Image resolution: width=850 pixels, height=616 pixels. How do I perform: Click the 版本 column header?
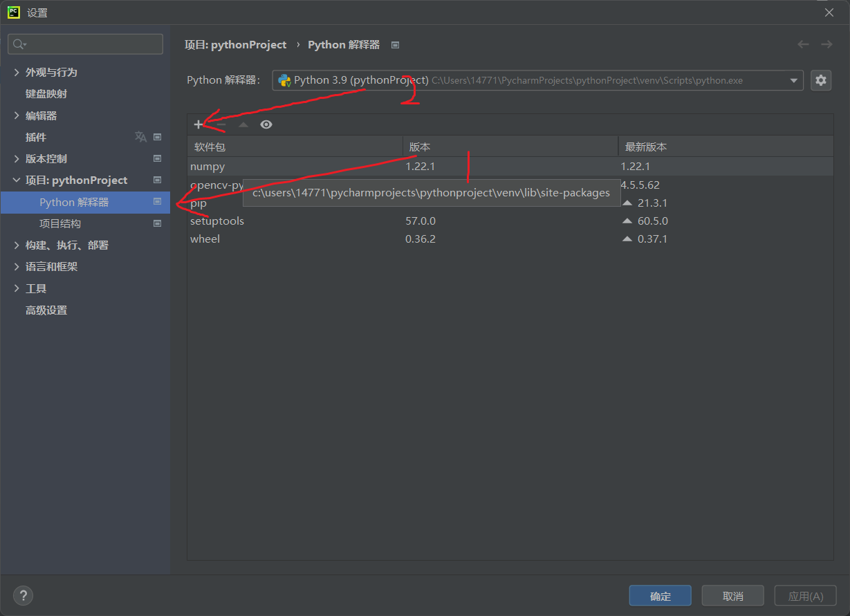510,147
